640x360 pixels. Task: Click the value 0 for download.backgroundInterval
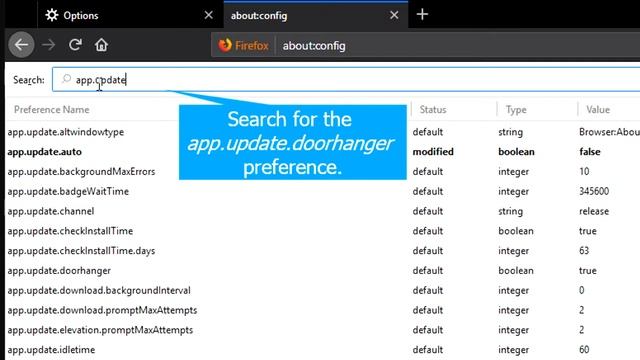(581, 290)
